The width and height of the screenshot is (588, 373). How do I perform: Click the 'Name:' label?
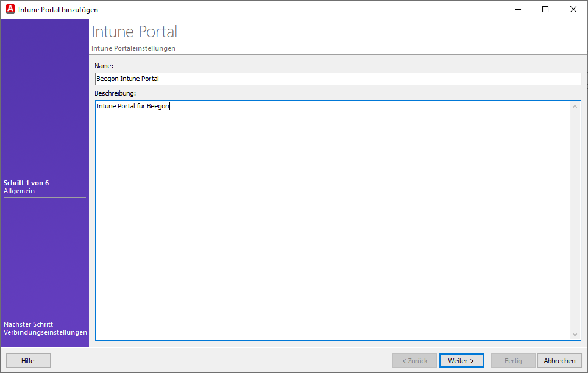[x=104, y=66]
